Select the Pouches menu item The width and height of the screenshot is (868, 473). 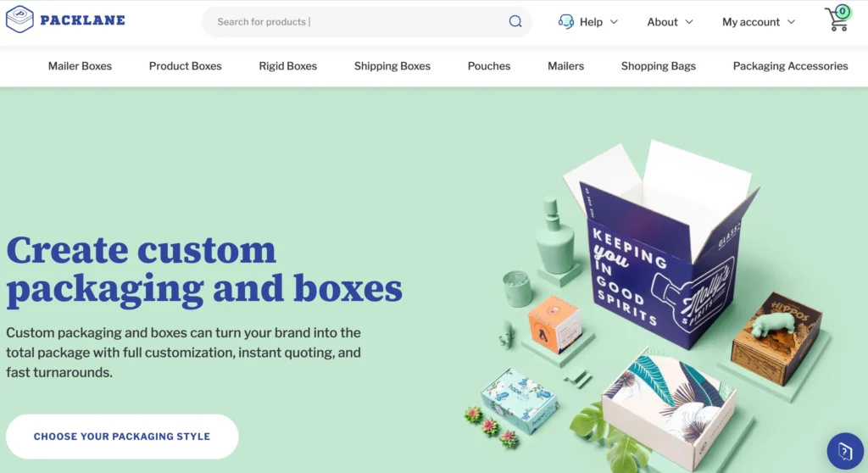coord(489,66)
